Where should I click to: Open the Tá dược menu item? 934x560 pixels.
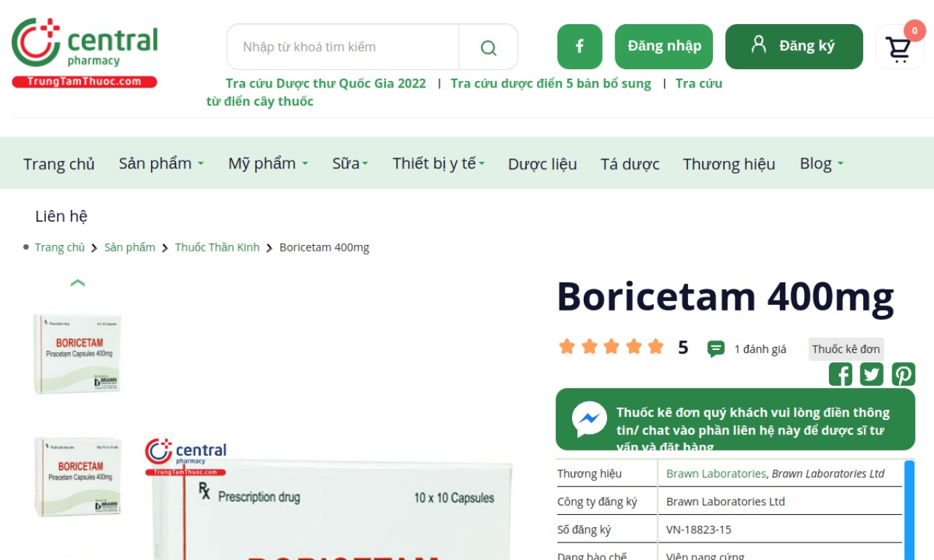point(630,164)
